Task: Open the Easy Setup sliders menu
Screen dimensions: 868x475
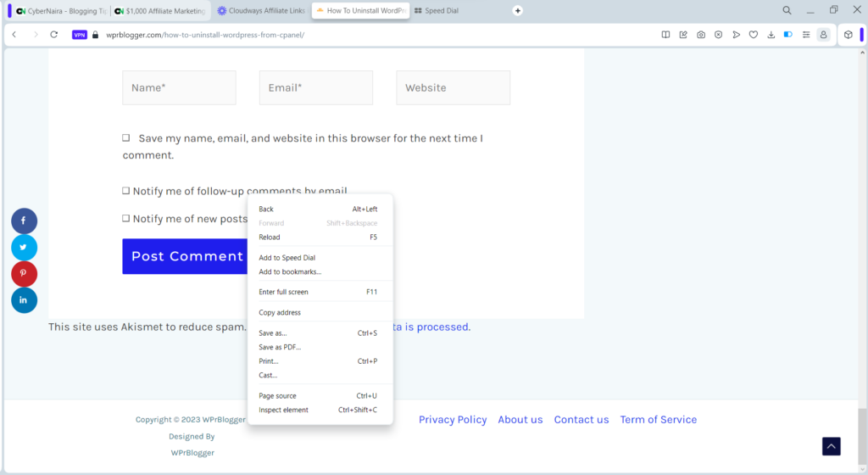Action: [x=805, y=35]
